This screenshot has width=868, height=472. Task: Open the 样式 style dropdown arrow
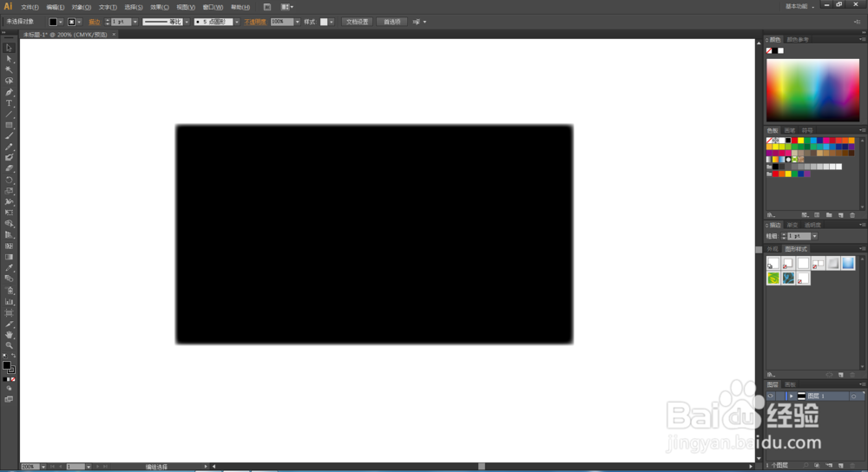click(332, 23)
